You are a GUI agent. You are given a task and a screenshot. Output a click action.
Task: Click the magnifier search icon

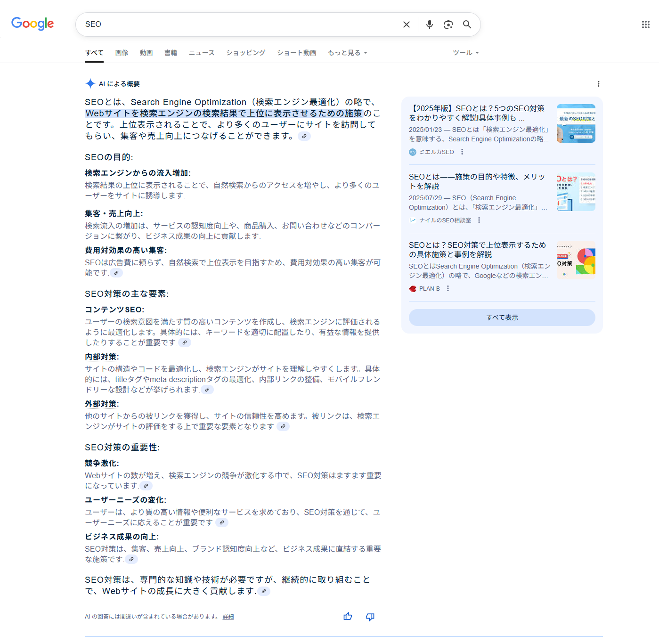[467, 24]
